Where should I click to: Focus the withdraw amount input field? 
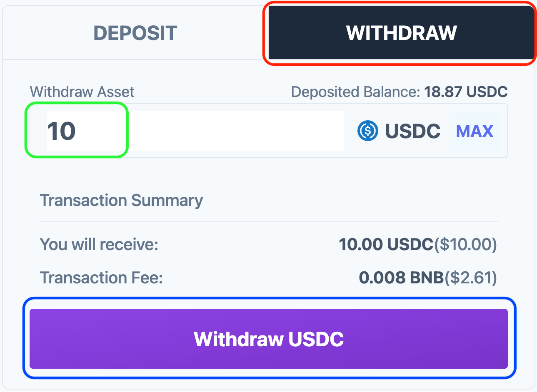(x=195, y=131)
